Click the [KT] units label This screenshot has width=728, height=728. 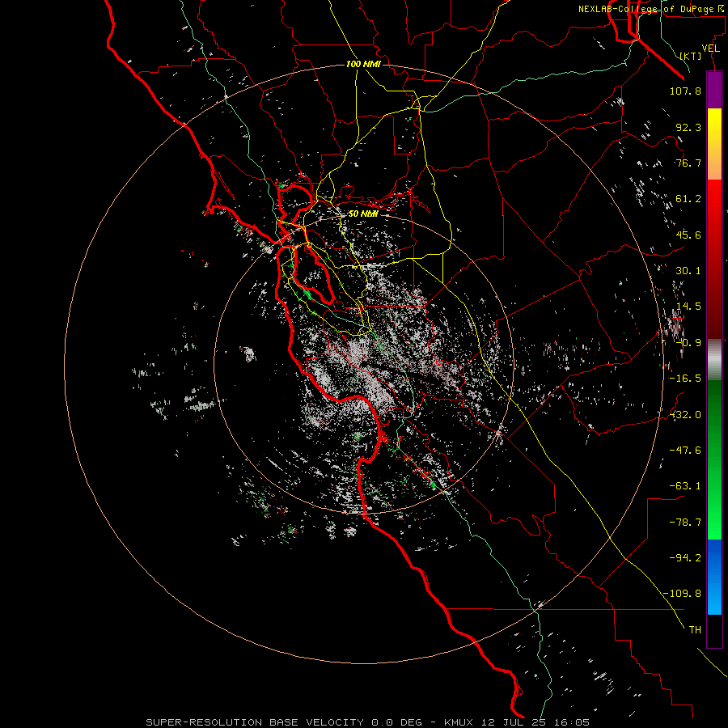pyautogui.click(x=691, y=56)
